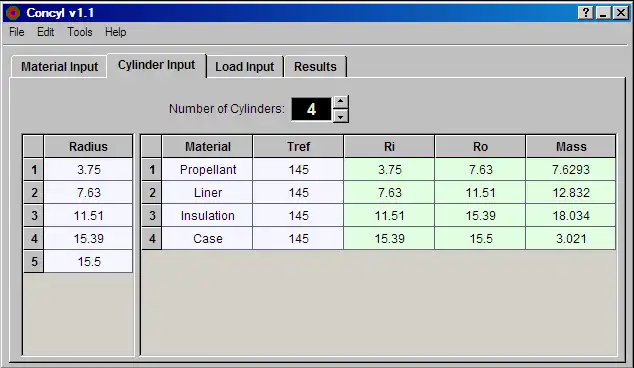
Task: Click the Material column header
Action: (x=207, y=146)
